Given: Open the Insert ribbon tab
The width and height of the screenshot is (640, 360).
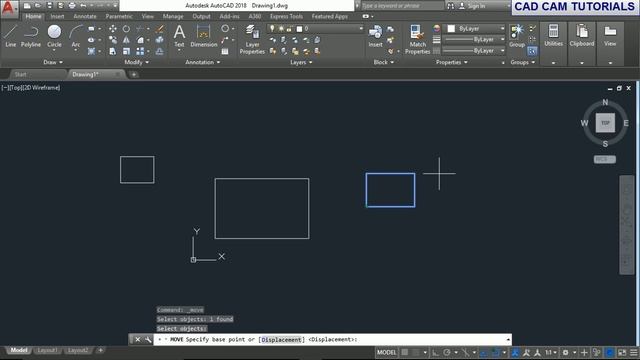Looking at the screenshot, I should point(57,16).
